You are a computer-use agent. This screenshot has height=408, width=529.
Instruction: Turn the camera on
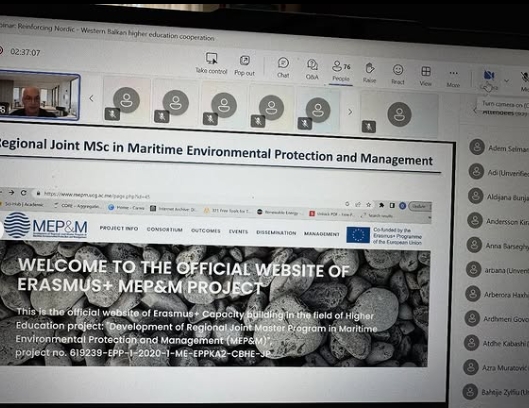coord(489,79)
